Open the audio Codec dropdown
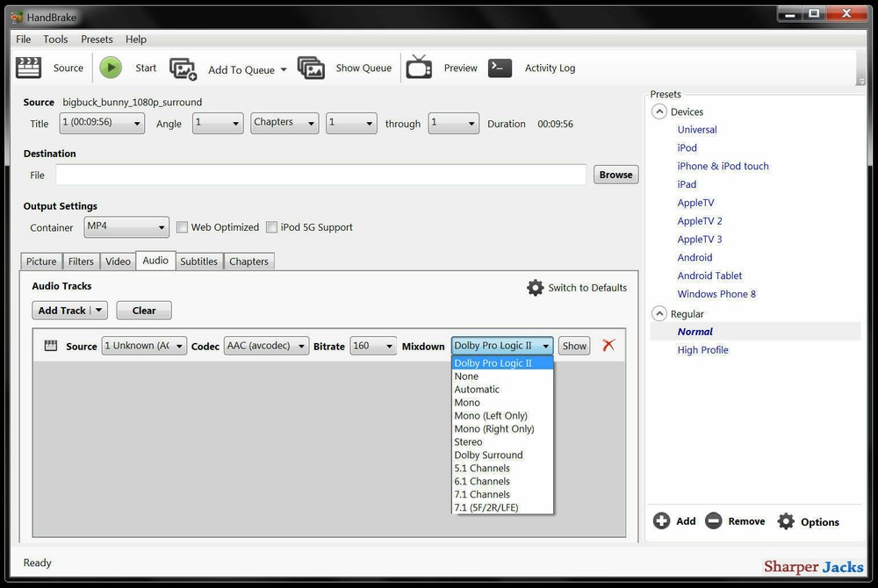The width and height of the screenshot is (878, 588). pos(265,345)
